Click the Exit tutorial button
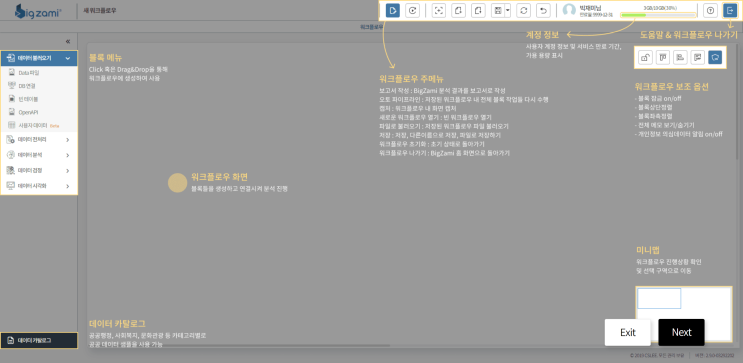The height and width of the screenshot is (363, 743). tap(627, 332)
